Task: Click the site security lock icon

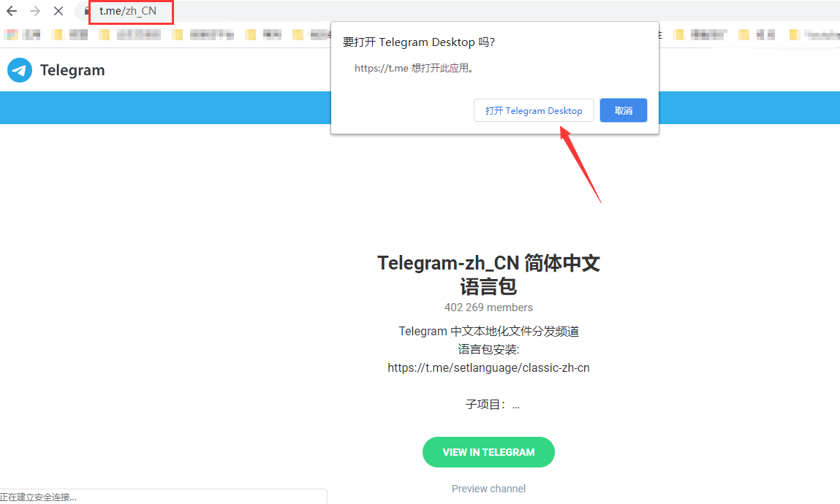Action: (x=86, y=12)
